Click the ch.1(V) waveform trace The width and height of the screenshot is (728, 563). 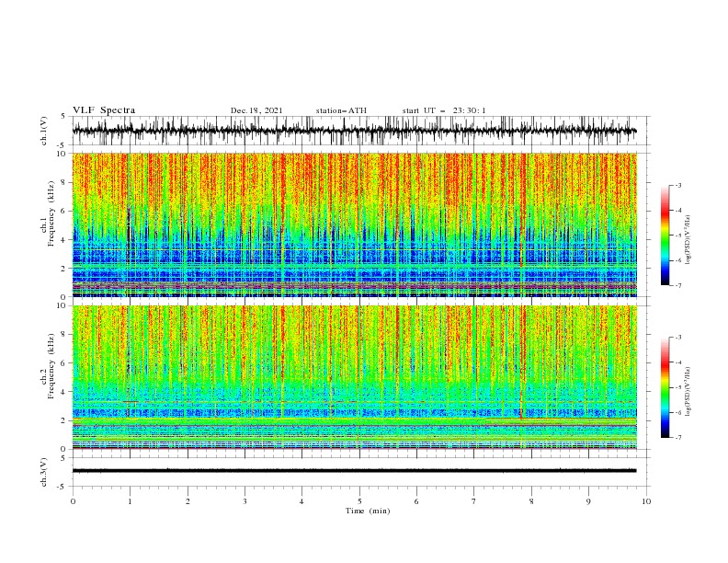tap(354, 131)
